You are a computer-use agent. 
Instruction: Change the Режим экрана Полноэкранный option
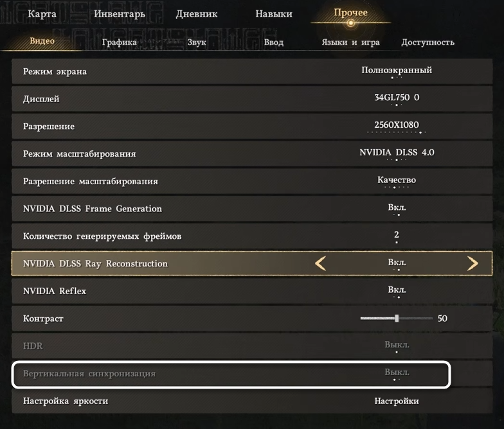point(397,71)
